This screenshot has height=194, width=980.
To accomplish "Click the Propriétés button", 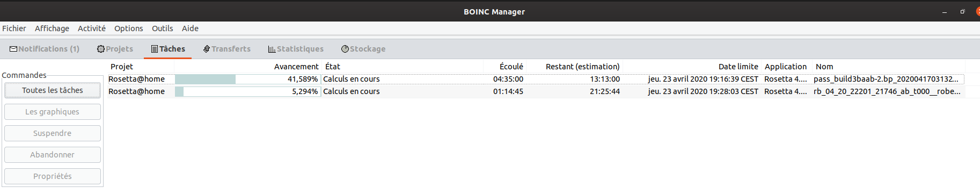I will (53, 176).
